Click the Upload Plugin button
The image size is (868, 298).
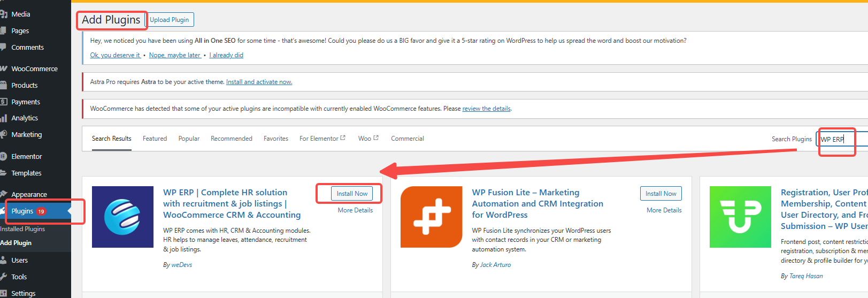(x=170, y=20)
